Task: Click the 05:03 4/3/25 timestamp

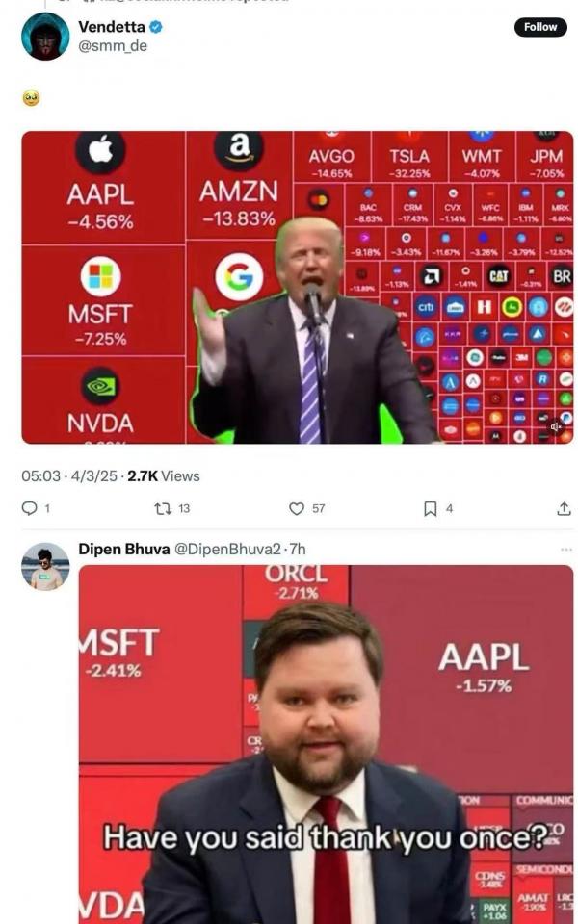Action: pyautogui.click(x=69, y=476)
